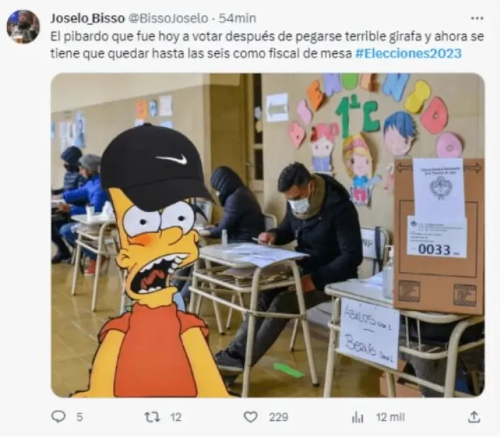
Task: Select the 12 retweets count
Action: pyautogui.click(x=175, y=417)
